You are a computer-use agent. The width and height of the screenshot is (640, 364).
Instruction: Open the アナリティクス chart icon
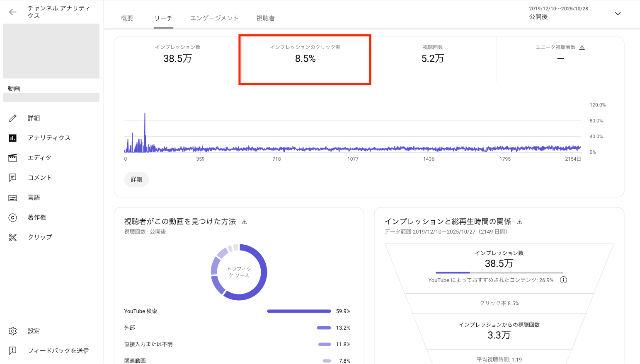[x=13, y=138]
